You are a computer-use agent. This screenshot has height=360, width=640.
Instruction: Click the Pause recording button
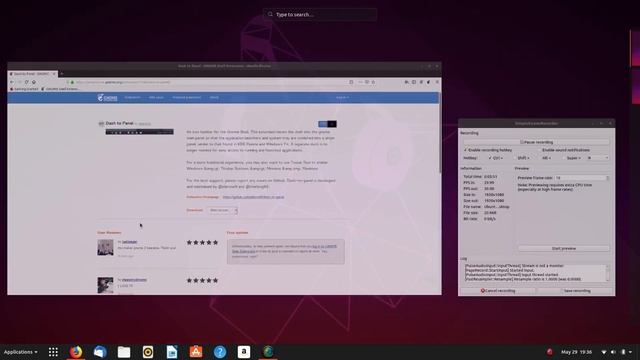(x=536, y=142)
